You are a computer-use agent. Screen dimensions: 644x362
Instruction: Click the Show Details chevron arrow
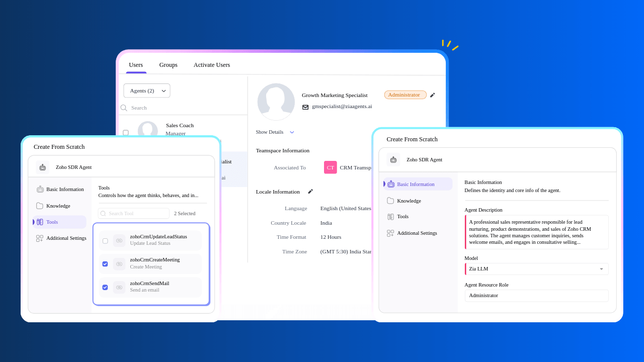[x=292, y=132]
